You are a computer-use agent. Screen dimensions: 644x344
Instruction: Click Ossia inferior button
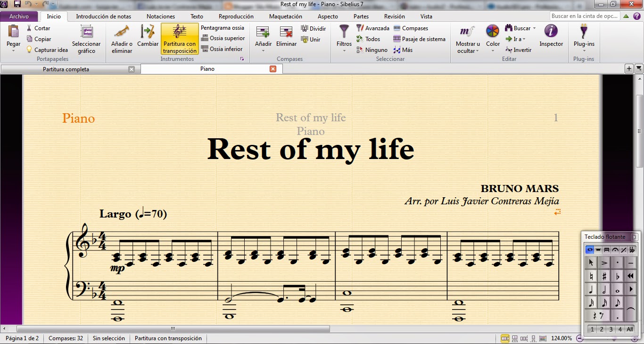pyautogui.click(x=222, y=49)
